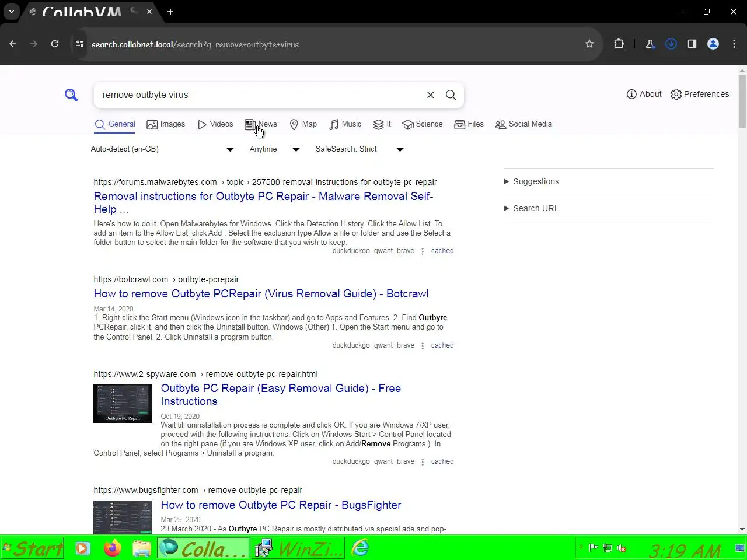
Task: Switch to the Science tab
Action: pyautogui.click(x=423, y=124)
